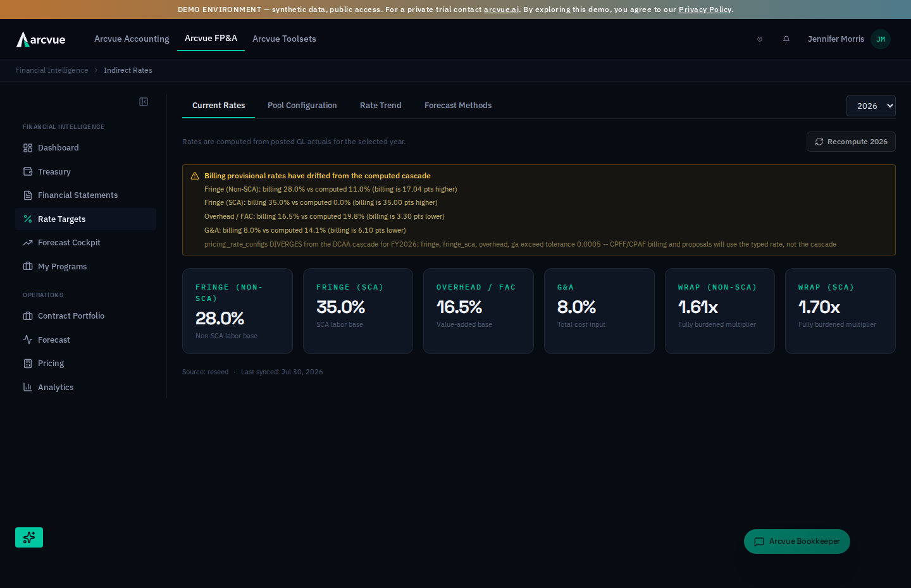Click the JM user avatar

pyautogui.click(x=881, y=39)
